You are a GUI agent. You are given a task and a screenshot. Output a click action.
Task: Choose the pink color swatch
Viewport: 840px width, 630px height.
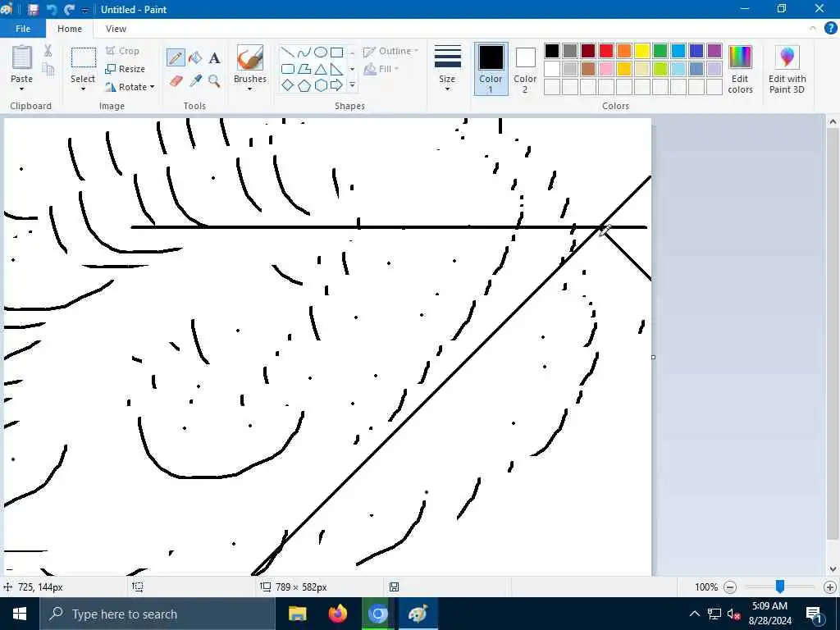coord(606,69)
